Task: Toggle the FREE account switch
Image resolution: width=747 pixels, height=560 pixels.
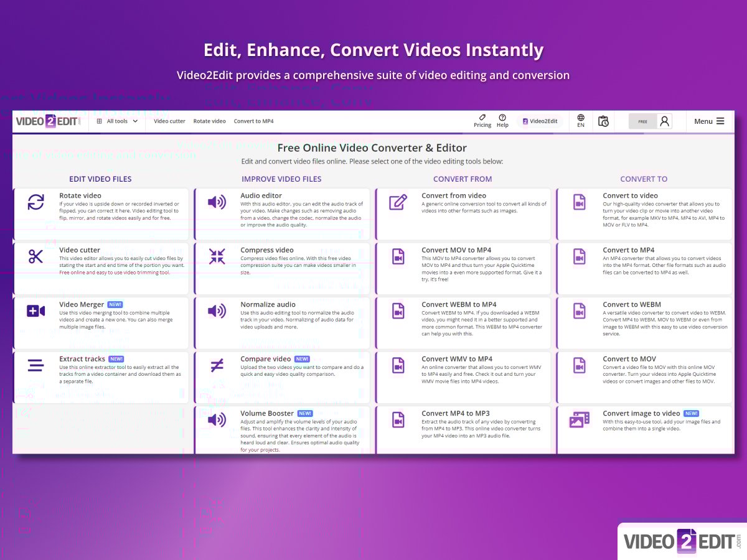Action: [642, 121]
